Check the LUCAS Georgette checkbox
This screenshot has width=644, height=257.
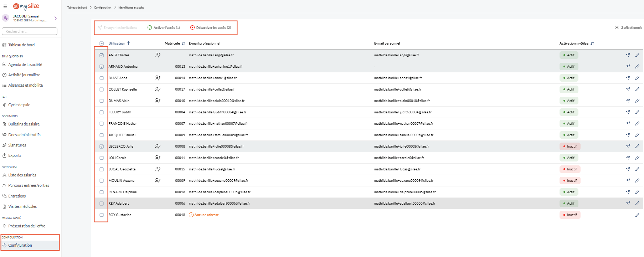coord(102,169)
